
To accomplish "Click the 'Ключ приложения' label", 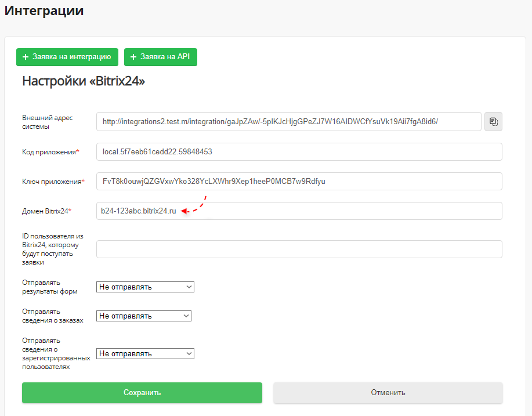I will [x=53, y=182].
